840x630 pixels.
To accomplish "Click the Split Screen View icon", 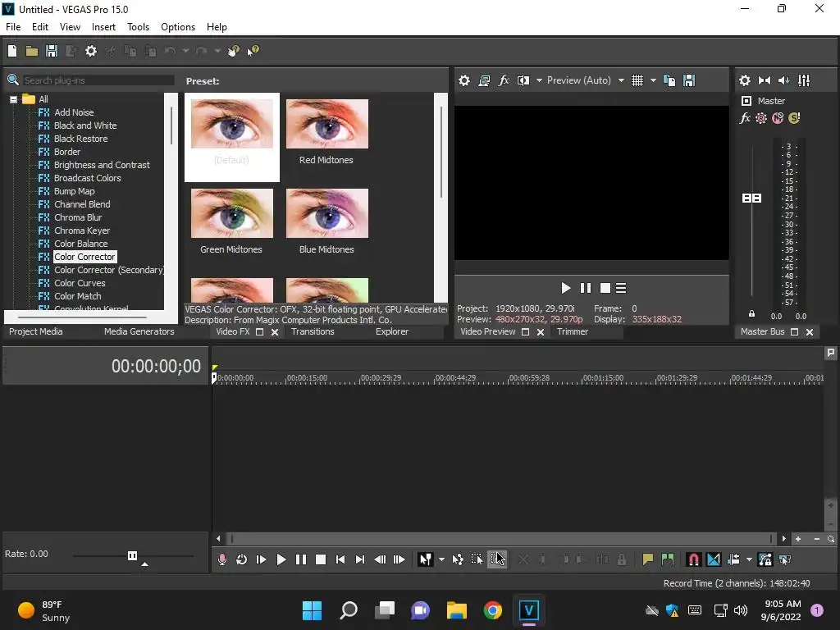I will 523,80.
